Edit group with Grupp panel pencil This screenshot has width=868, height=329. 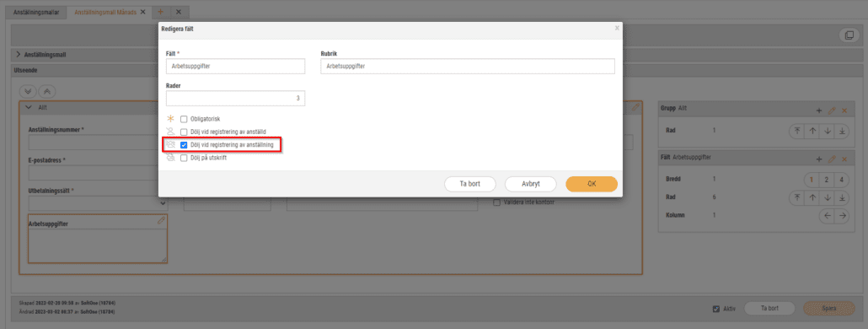tap(832, 111)
